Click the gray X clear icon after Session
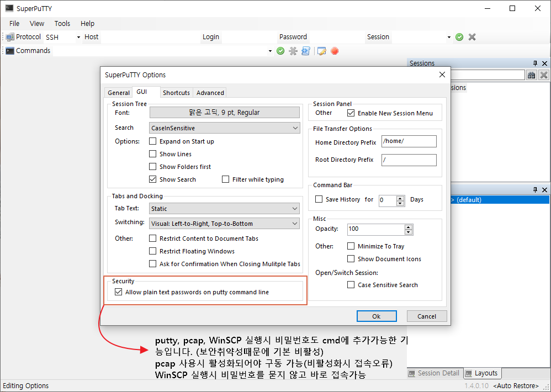The image size is (551, 392). click(472, 37)
